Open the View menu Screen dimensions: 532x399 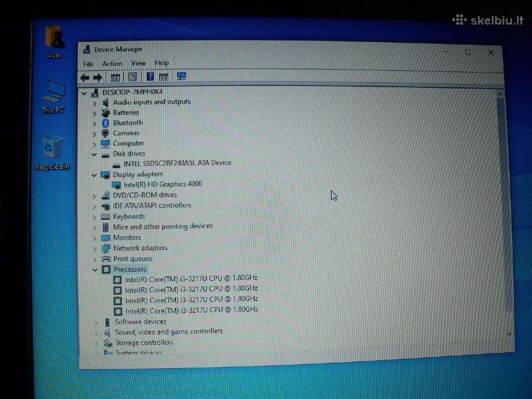pos(138,63)
